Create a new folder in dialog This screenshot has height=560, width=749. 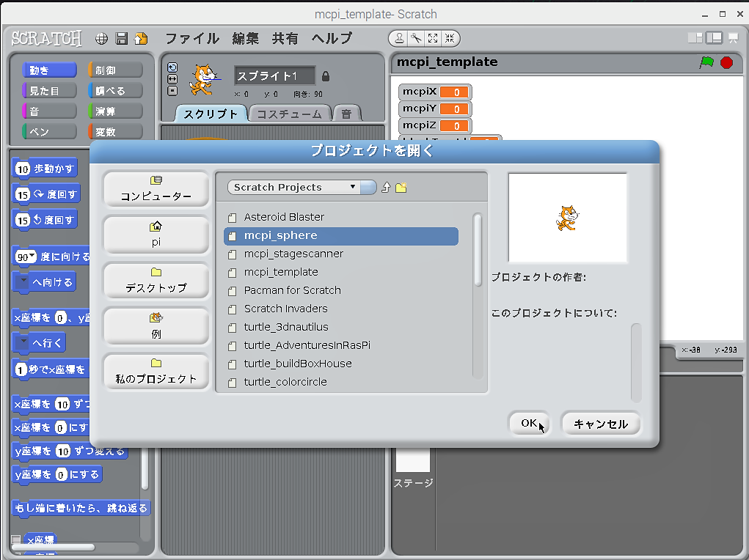click(401, 188)
